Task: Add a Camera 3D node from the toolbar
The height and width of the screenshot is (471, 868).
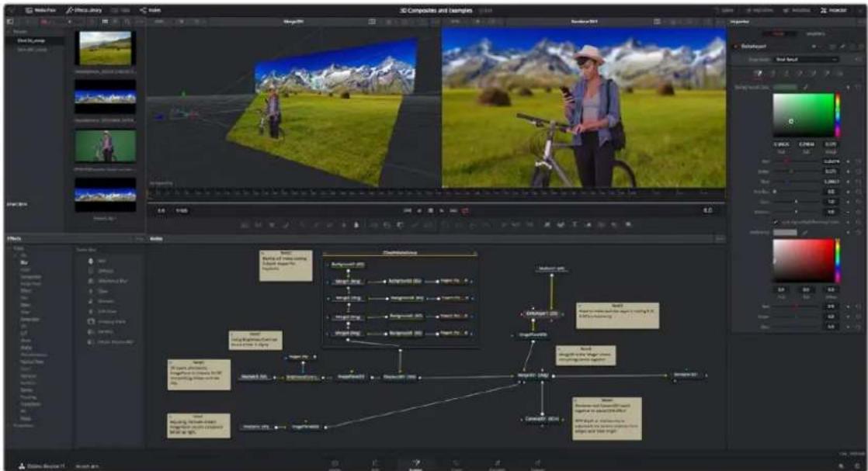Action: [x=601, y=225]
